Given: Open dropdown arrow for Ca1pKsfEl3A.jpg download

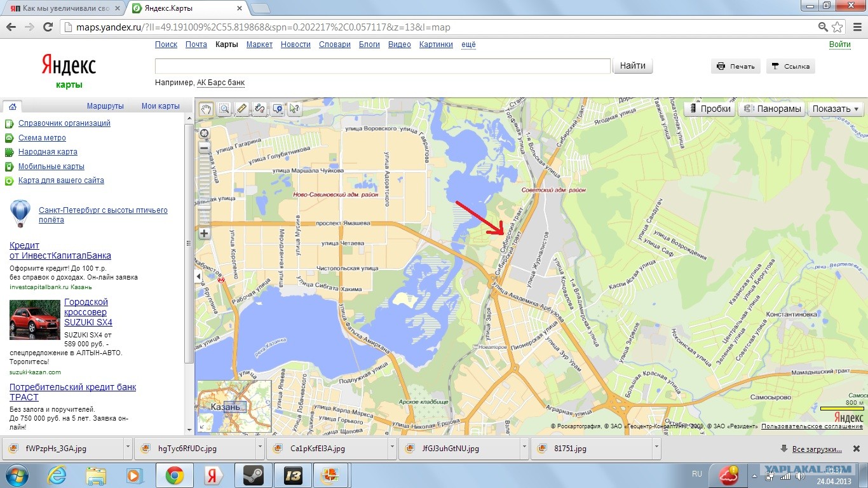Looking at the screenshot, I should 393,448.
